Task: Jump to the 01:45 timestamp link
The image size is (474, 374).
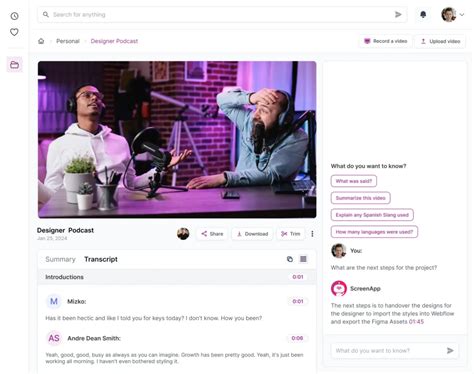Action: tap(416, 322)
